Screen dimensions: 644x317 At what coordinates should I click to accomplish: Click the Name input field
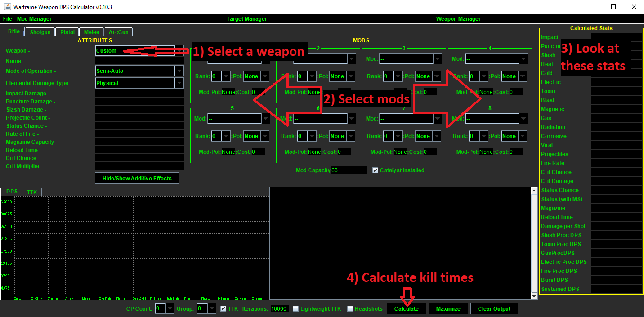coord(139,61)
